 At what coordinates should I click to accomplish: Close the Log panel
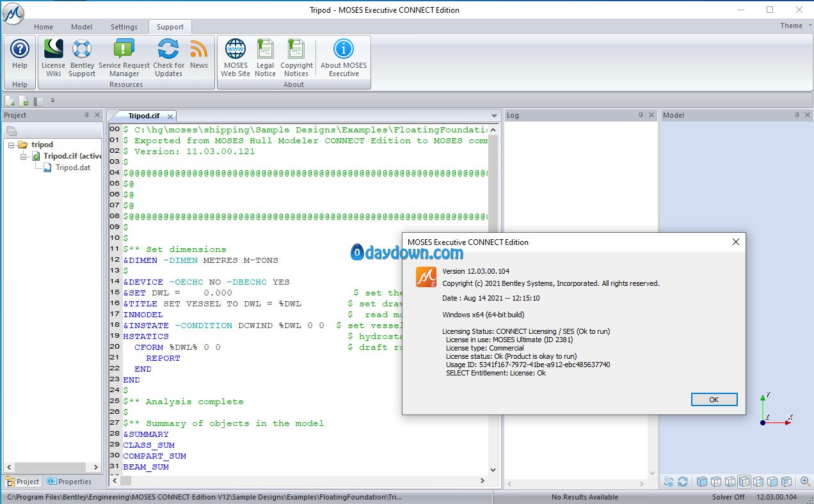pos(652,115)
